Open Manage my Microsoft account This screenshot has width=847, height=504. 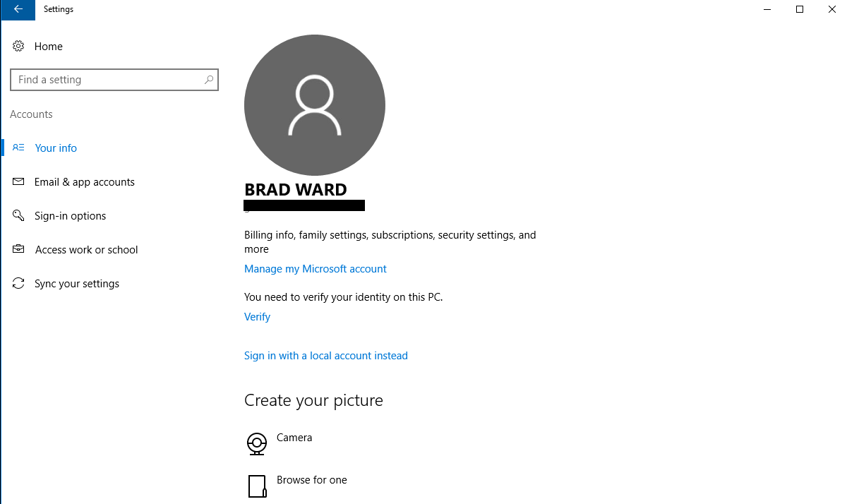(x=316, y=269)
